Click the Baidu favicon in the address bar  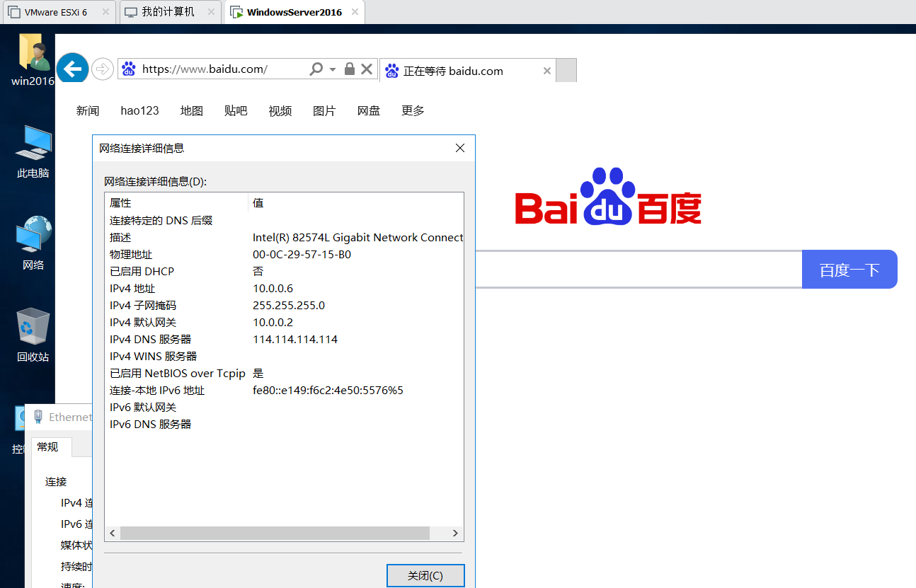[129, 69]
